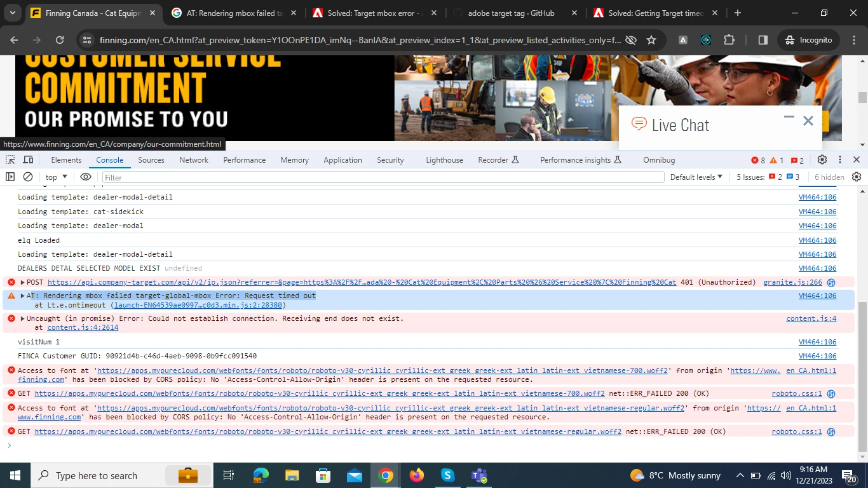
Task: Open the Default levels dropdown
Action: coord(696,177)
